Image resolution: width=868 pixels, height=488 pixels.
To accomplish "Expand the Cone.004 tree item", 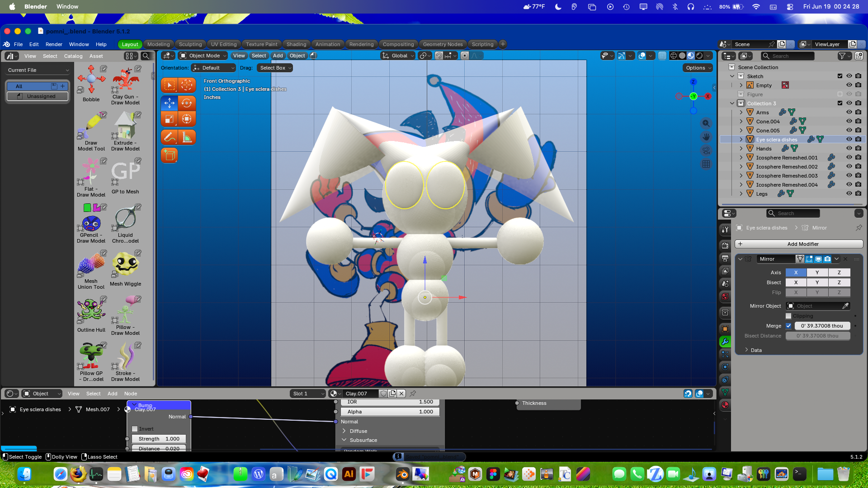I will pyautogui.click(x=741, y=121).
